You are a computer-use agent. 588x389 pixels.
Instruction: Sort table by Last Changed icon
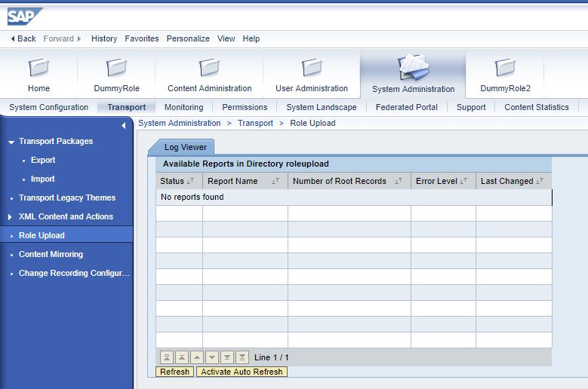coord(540,181)
